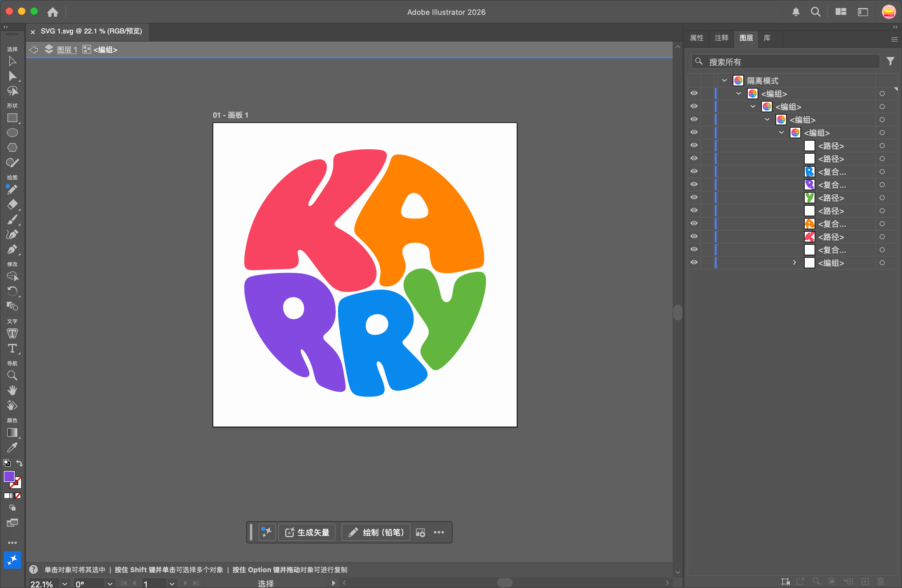Select the Rectangle shape tool
This screenshot has height=588, width=902.
coord(12,118)
